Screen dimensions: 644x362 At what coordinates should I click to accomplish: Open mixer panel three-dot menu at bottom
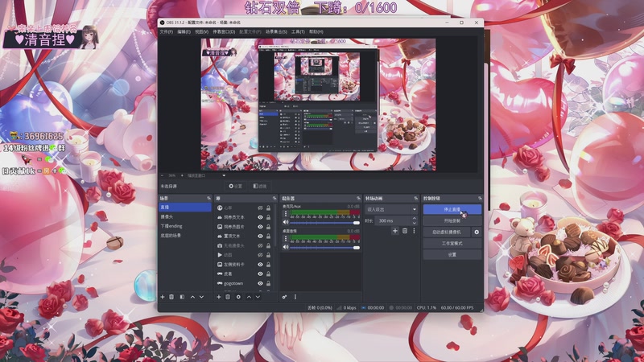coord(295,297)
